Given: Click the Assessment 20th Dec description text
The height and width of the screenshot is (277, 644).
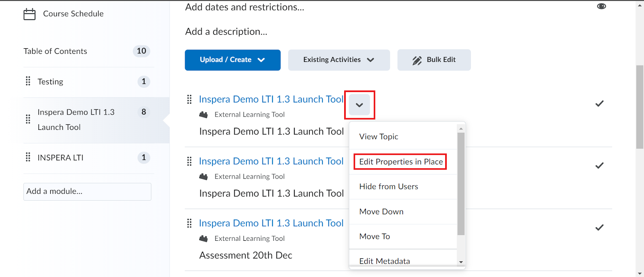Looking at the screenshot, I should [x=246, y=255].
